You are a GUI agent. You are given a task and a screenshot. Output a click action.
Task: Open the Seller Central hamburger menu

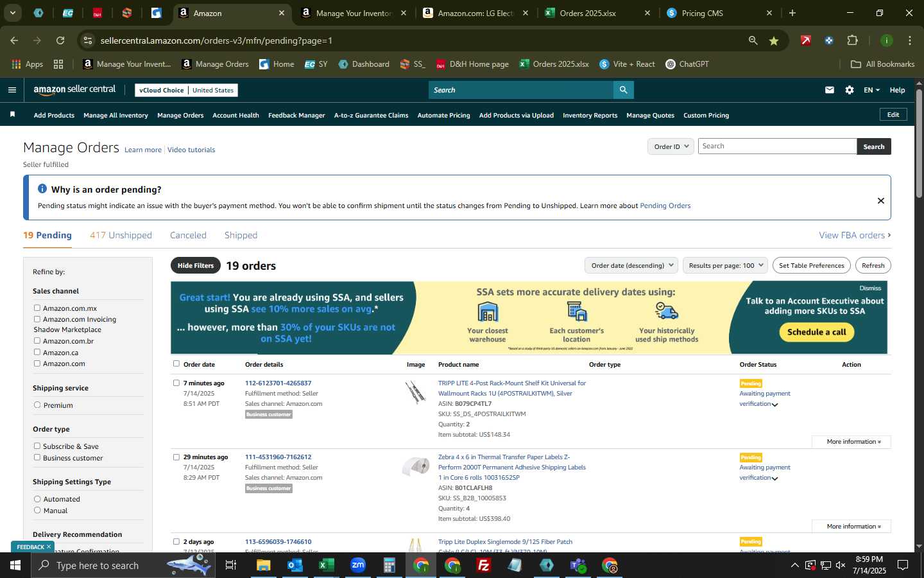point(12,90)
